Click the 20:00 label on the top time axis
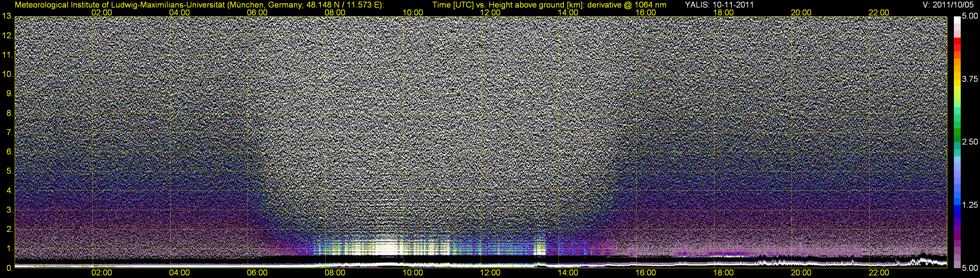This screenshot has height=278, width=980. pyautogui.click(x=801, y=12)
